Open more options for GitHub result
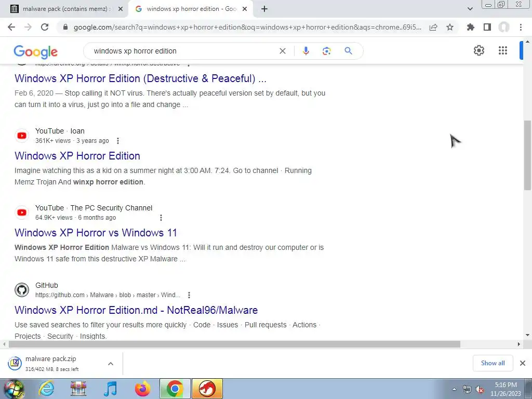Viewport: 532px width, 399px height. 189,295
